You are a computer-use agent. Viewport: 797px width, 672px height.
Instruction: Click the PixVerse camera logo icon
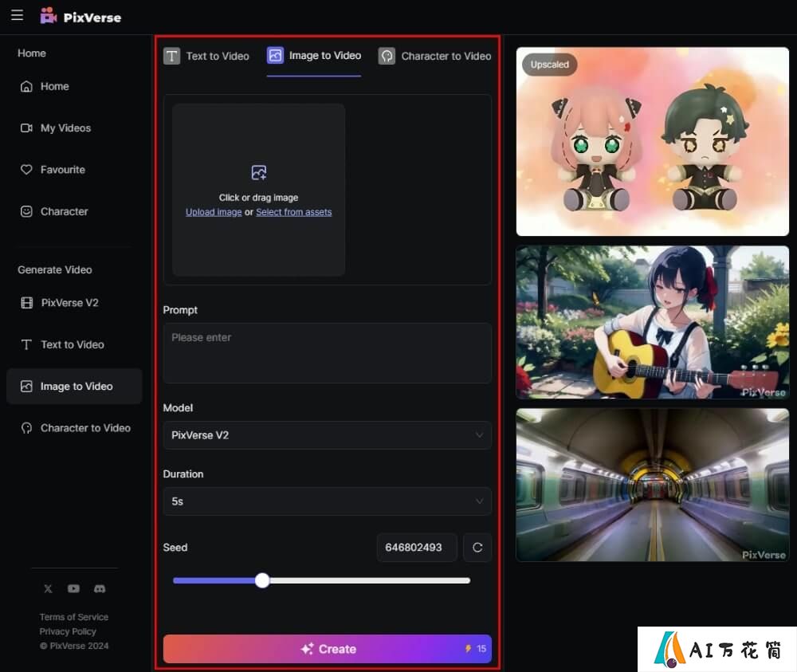pyautogui.click(x=49, y=16)
